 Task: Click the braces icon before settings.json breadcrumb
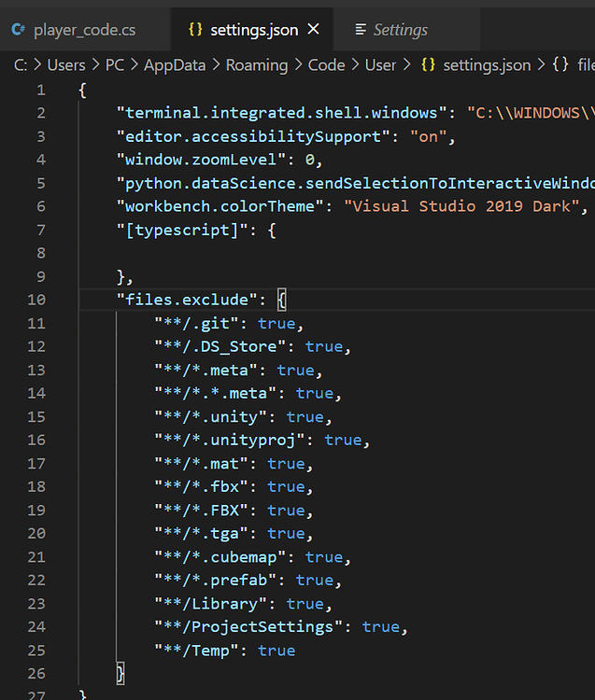coord(428,64)
